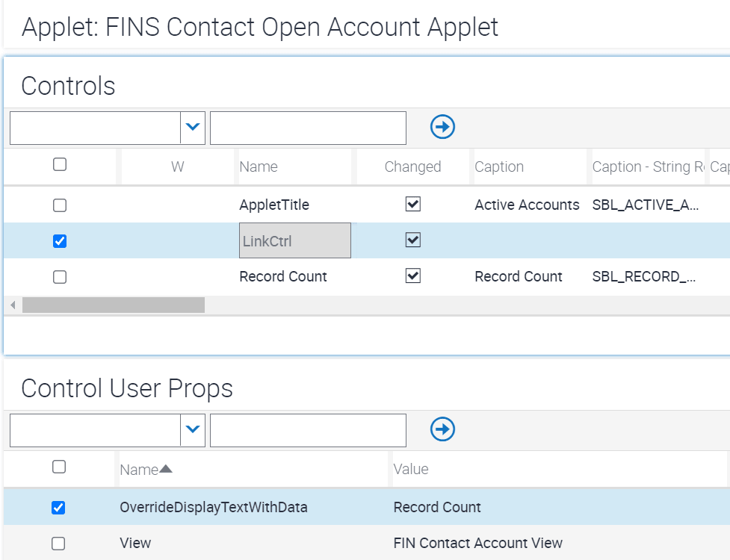
Task: Click the Controls horizontal scrollbar thumb
Action: click(x=114, y=305)
